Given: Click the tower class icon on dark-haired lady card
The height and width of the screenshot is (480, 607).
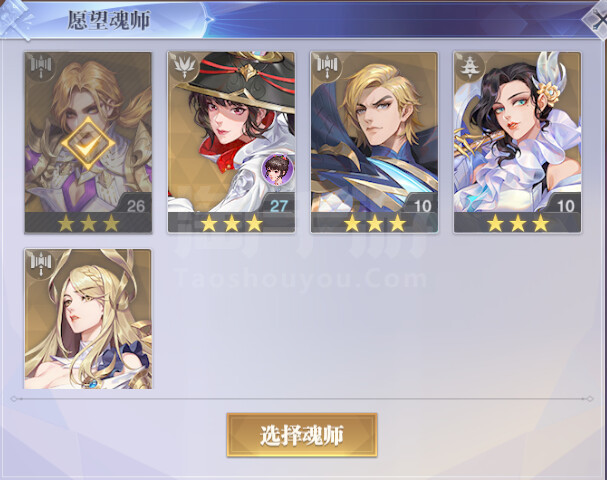Looking at the screenshot, I should 470,67.
